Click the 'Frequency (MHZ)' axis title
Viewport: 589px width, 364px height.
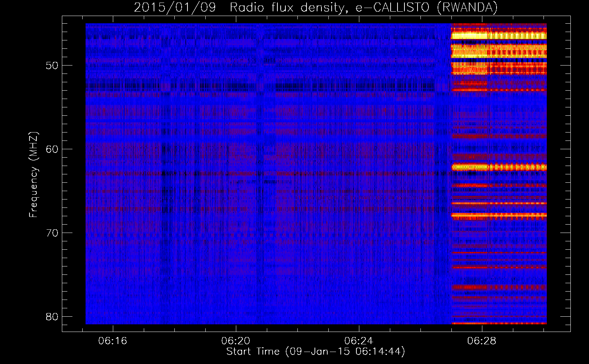(x=33, y=175)
